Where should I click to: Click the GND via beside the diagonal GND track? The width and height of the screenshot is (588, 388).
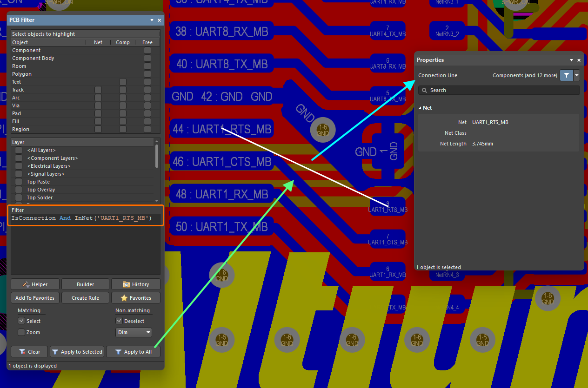pyautogui.click(x=323, y=130)
